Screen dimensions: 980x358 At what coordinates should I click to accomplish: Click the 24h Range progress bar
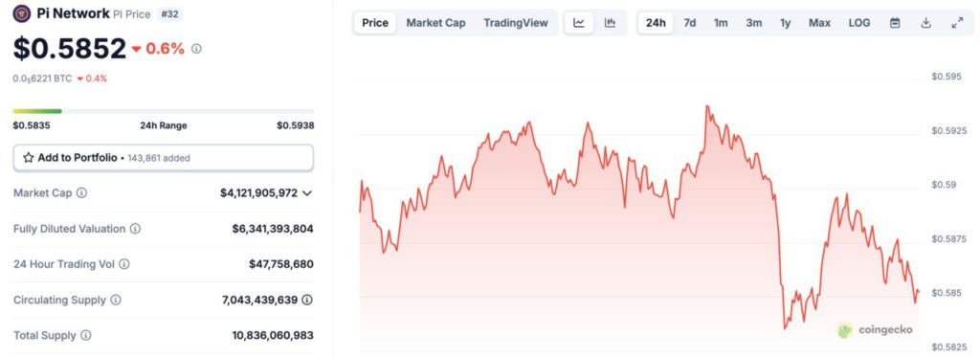click(x=163, y=111)
